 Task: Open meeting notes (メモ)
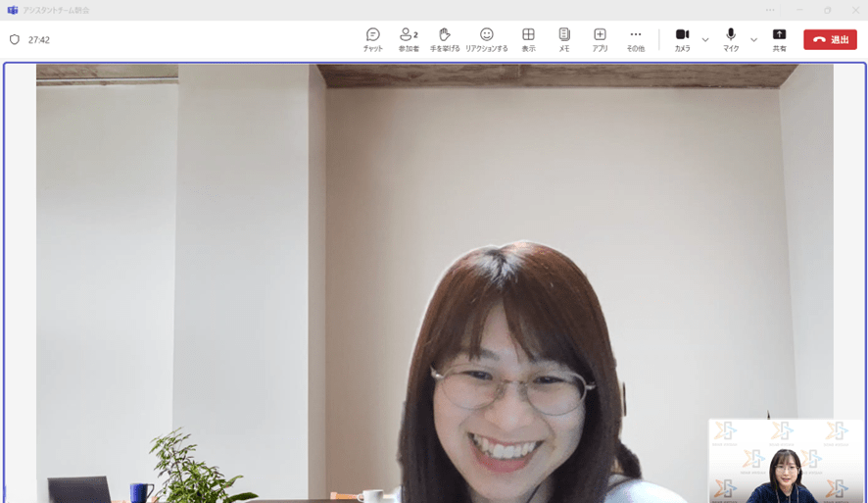563,40
